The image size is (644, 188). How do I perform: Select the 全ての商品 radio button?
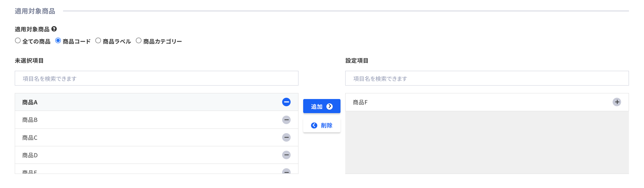point(18,40)
